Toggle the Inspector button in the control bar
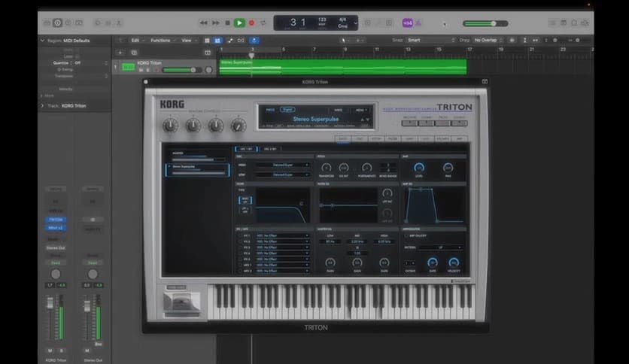The width and height of the screenshot is (629, 364). point(57,23)
